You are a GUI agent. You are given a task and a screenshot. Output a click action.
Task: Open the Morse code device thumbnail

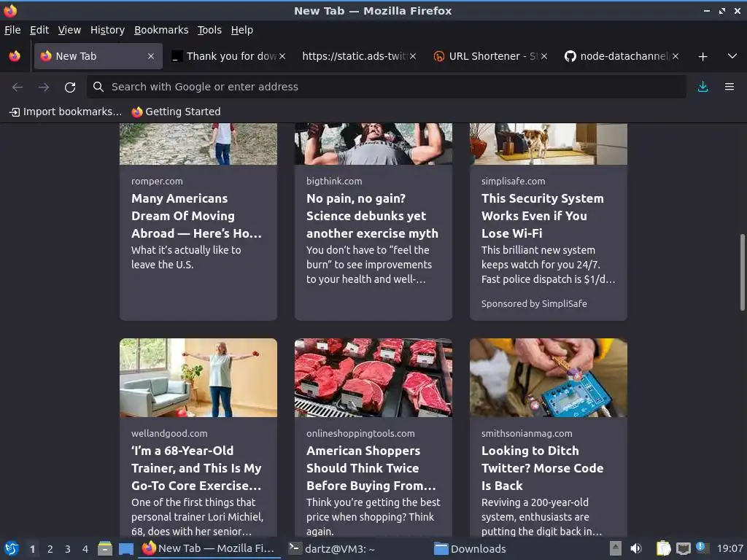[549, 378]
